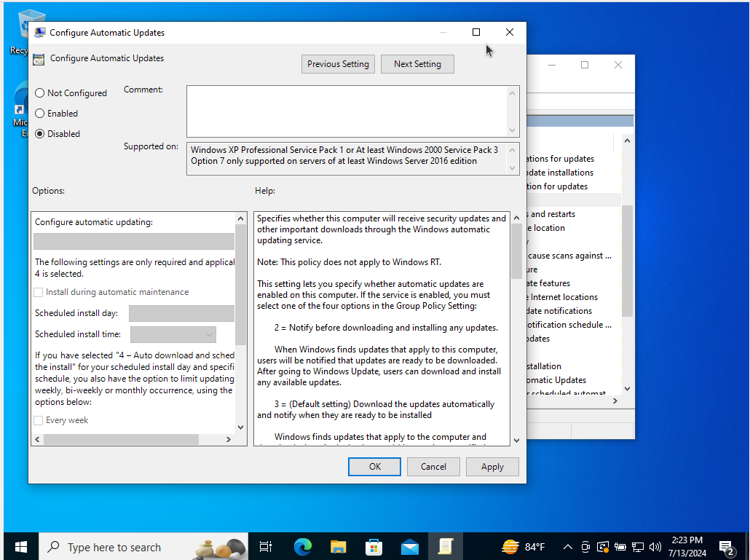Screen dimensions: 750x560
Task: Open Mail app from taskbar
Action: pos(410,547)
